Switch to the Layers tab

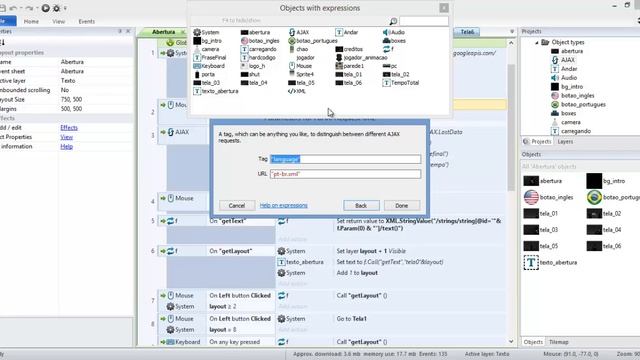tap(565, 142)
